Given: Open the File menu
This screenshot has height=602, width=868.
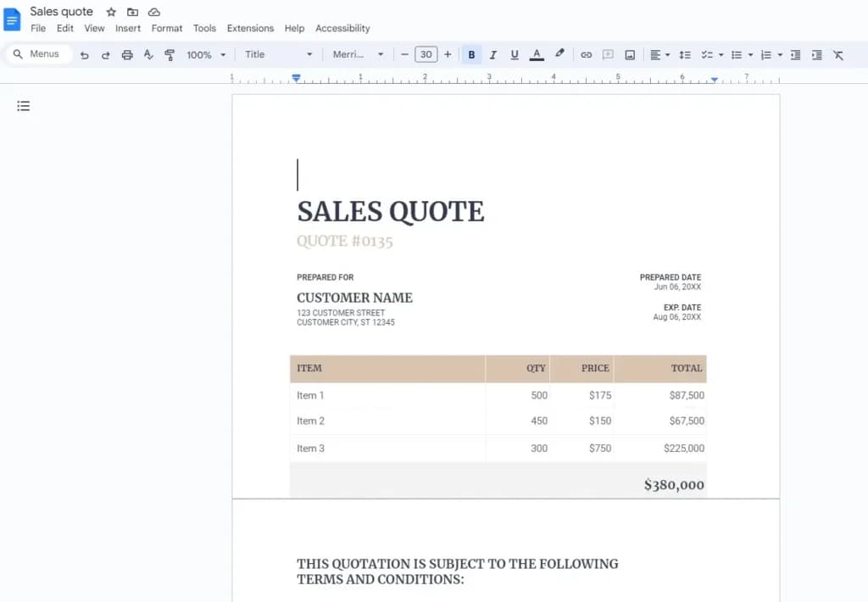Looking at the screenshot, I should [38, 28].
